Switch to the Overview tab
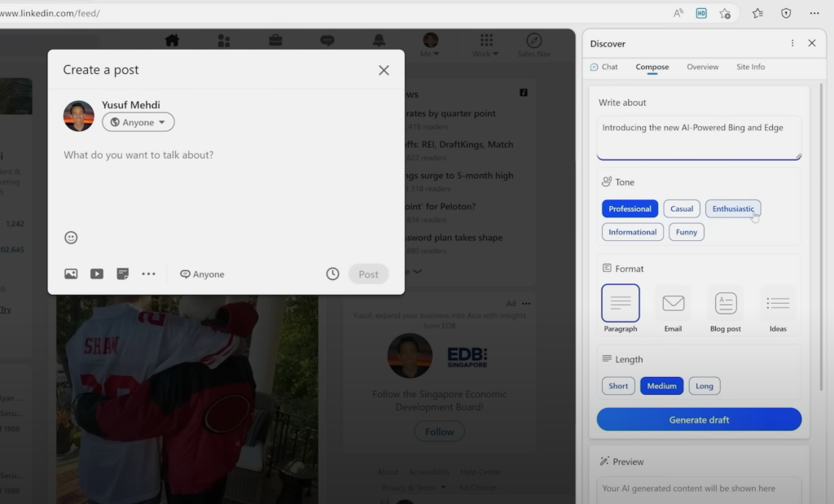This screenshot has height=504, width=834. (703, 67)
